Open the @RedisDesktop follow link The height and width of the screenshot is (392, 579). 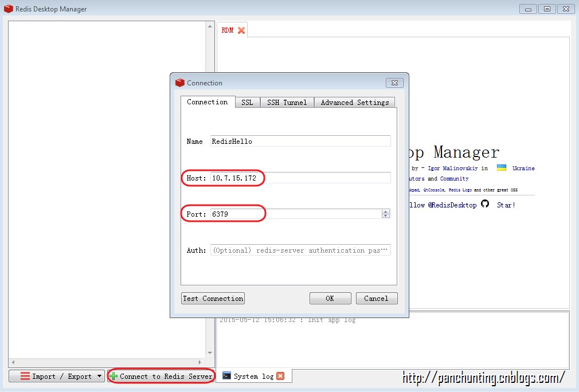point(452,205)
